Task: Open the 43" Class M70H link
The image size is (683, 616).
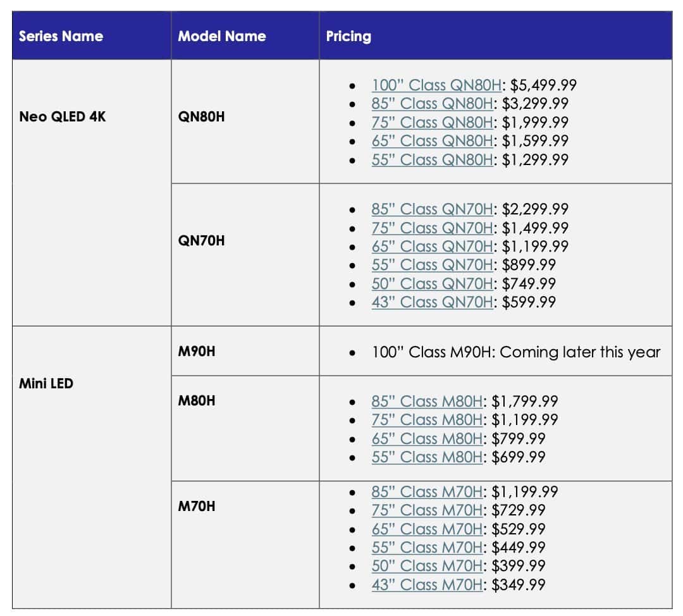Action: (427, 584)
